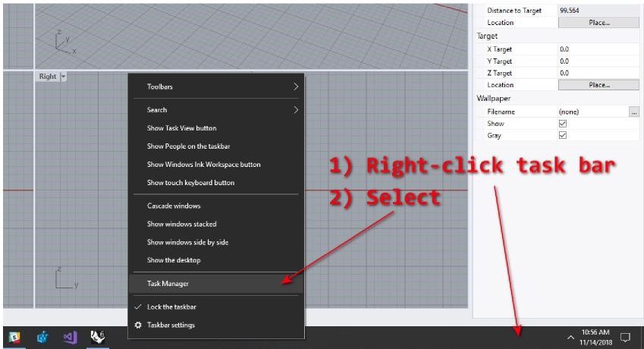Toggle the Wallpaper Show checkbox
The height and width of the screenshot is (349, 644).
pyautogui.click(x=563, y=123)
